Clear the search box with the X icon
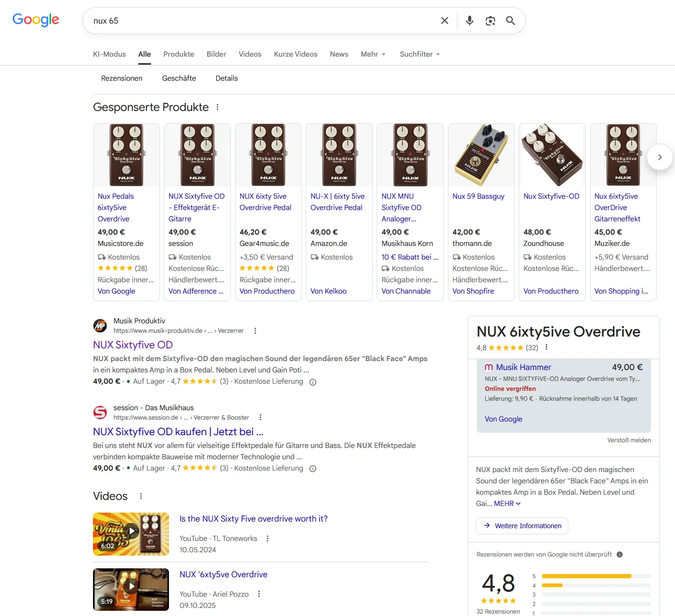 tap(444, 21)
